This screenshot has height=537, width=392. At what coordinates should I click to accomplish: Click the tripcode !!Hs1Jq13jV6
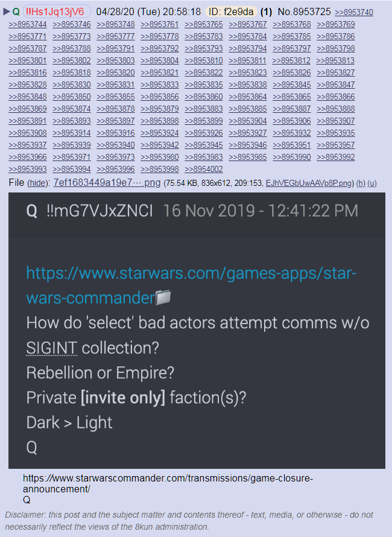point(57,11)
